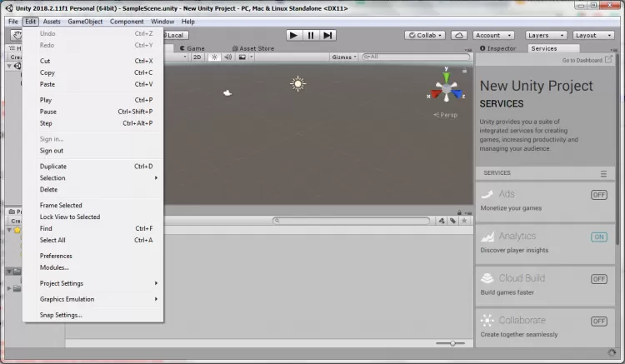Click the Cloud Build service icon

tap(487, 278)
